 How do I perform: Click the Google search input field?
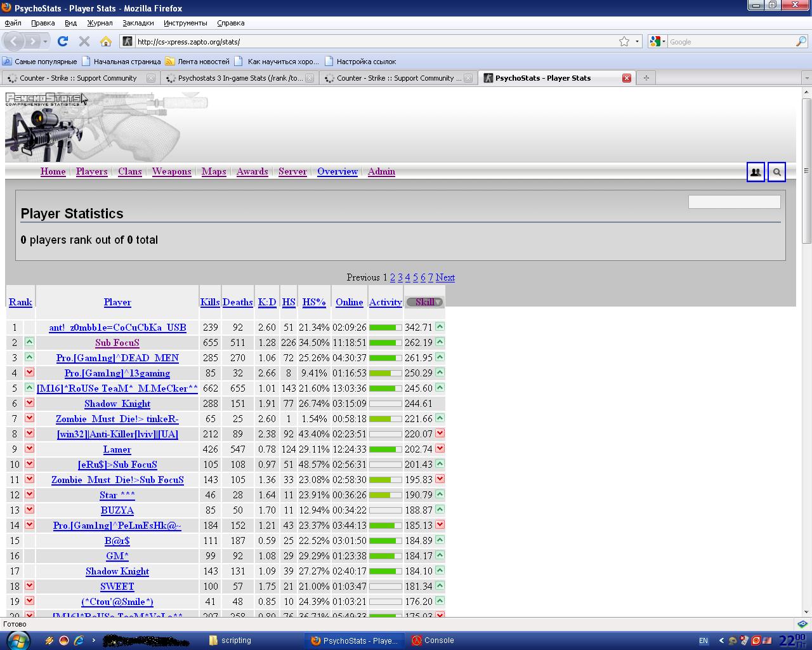click(x=730, y=41)
